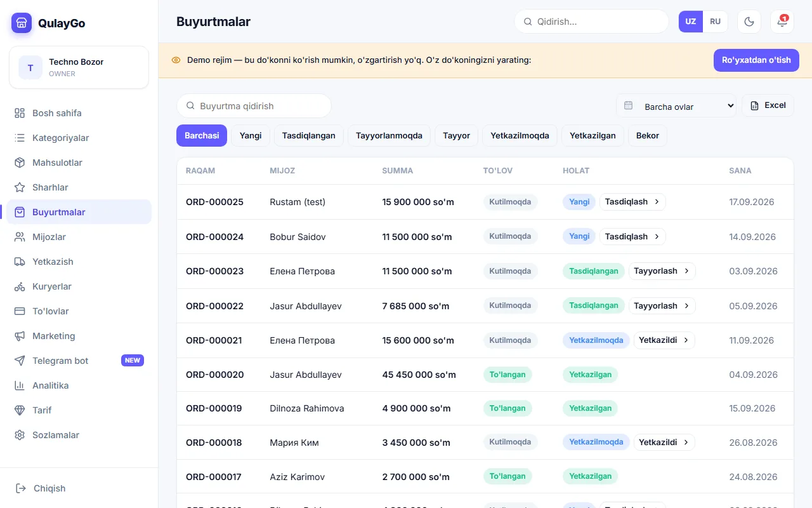Screen dimensions: 812x508
Task: Select the Yetkazilmoqda filter tab
Action: click(520, 135)
